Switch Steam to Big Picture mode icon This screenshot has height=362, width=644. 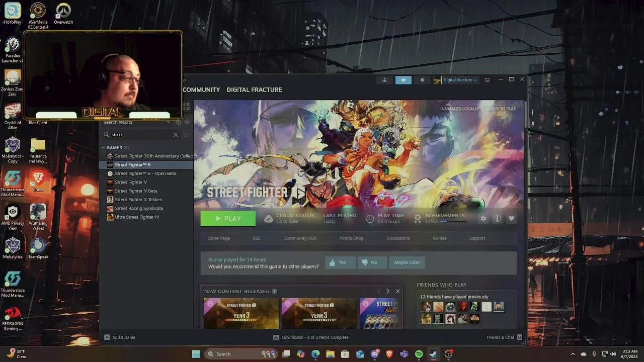pos(488,80)
